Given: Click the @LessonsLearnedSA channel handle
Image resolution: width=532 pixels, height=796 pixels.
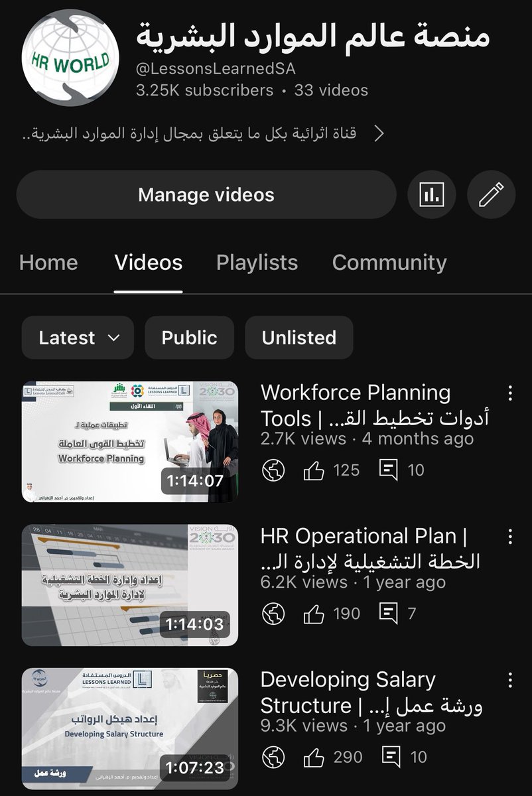Looking at the screenshot, I should [x=216, y=69].
